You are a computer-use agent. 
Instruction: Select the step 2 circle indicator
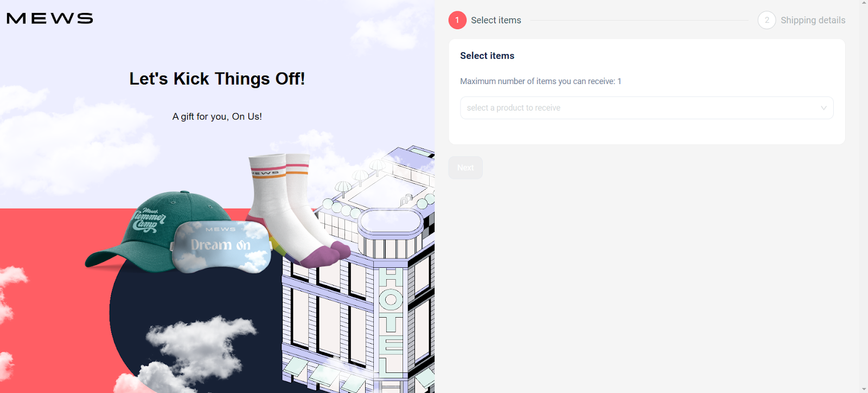point(767,20)
